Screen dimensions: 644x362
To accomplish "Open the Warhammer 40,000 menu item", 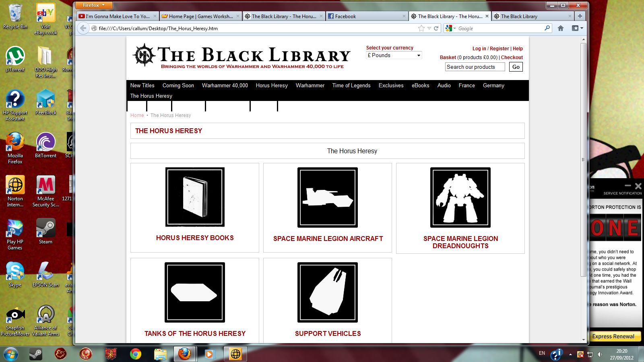I will coord(225,85).
